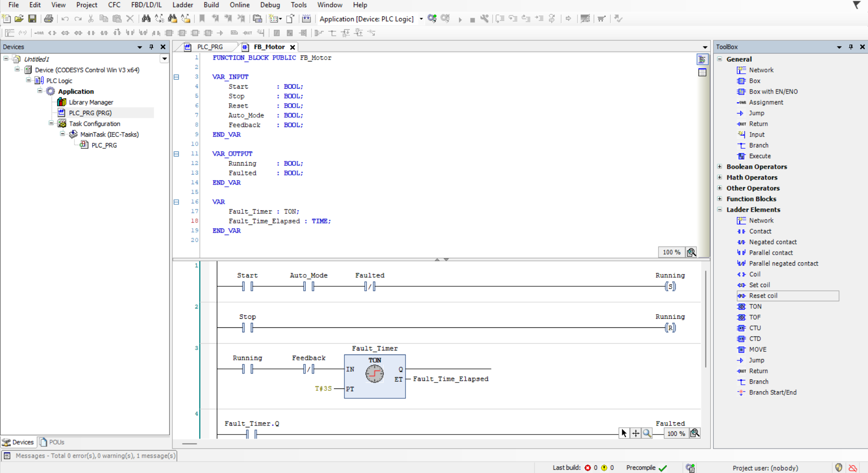
Task: Open the Application device selector dropdown
Action: (x=421, y=19)
